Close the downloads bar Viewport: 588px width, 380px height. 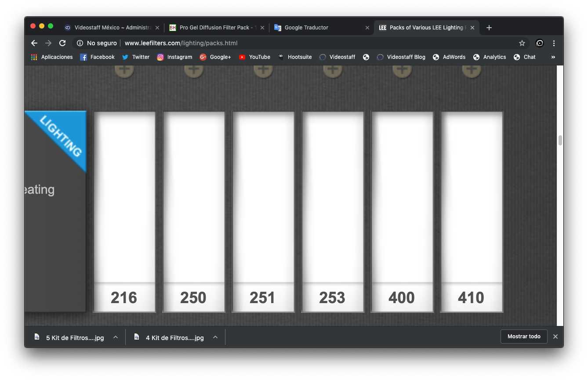(x=555, y=337)
